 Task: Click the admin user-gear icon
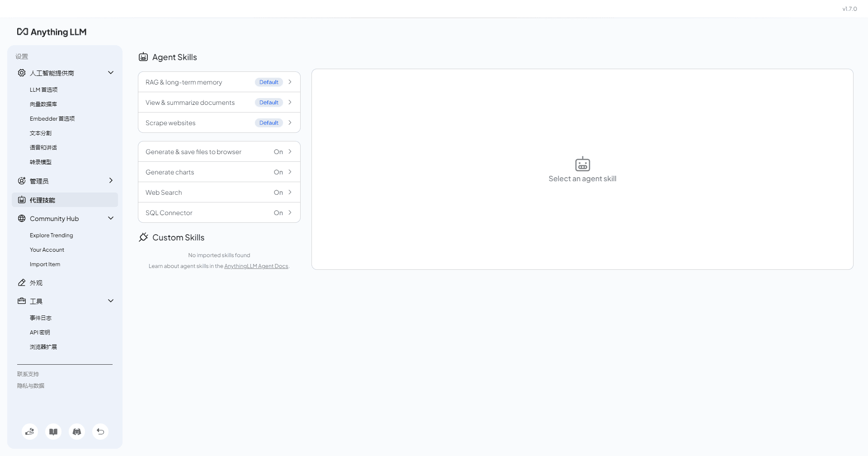click(x=22, y=181)
